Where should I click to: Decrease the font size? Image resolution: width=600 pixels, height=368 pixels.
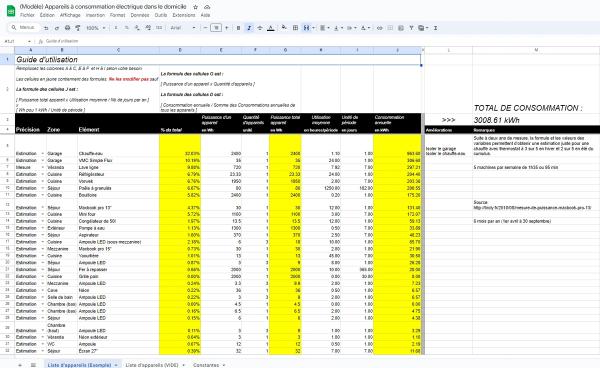click(x=205, y=28)
